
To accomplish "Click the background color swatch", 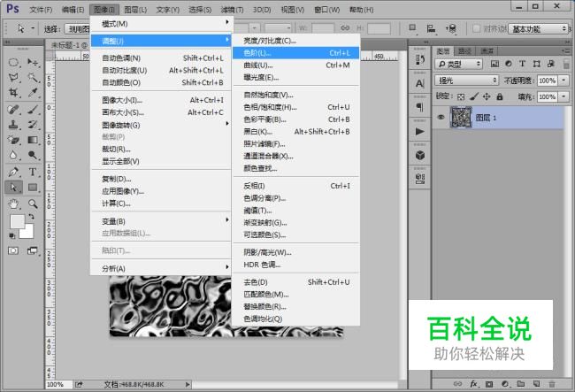I will [x=28, y=233].
